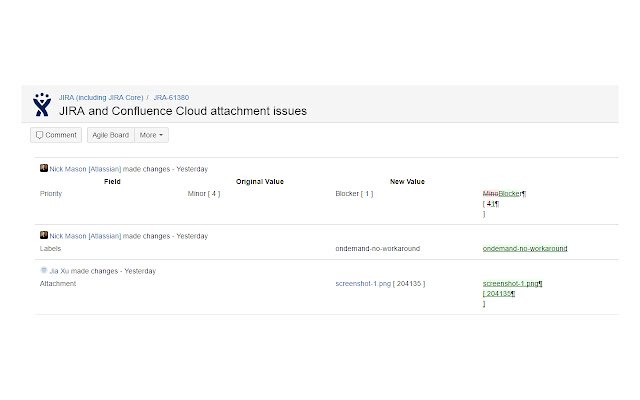Click Nick Mason's avatar in the Labels change

44,235
